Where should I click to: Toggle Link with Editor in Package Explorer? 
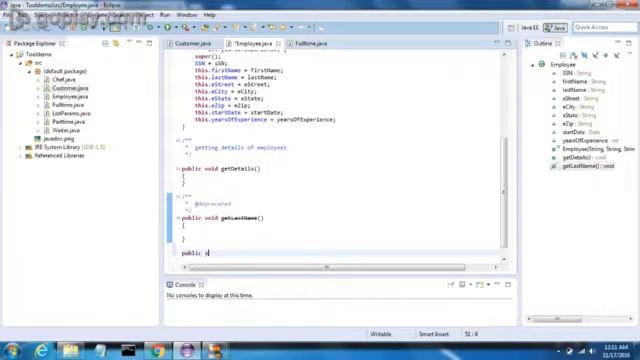[x=116, y=43]
